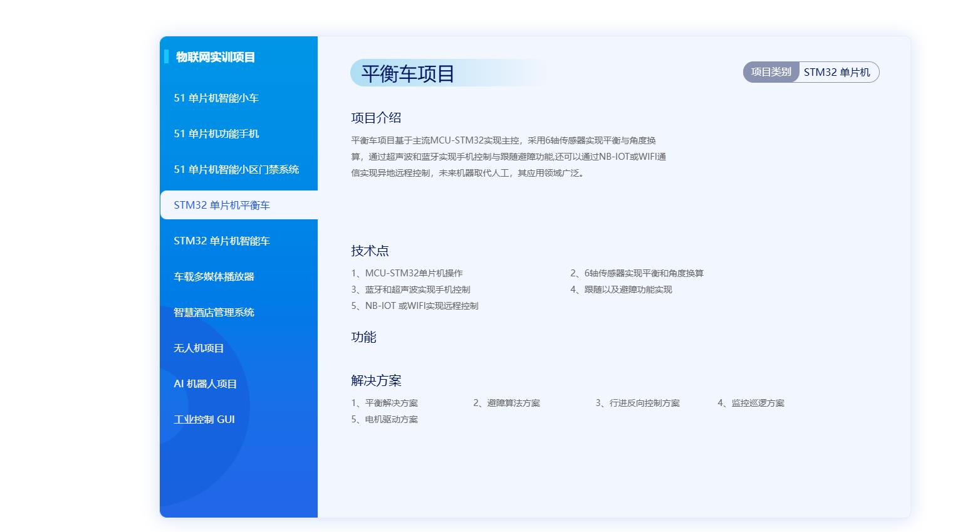This screenshot has height=532, width=980.
Task: Click the 监控巡逻方案 solution item
Action: 751,403
